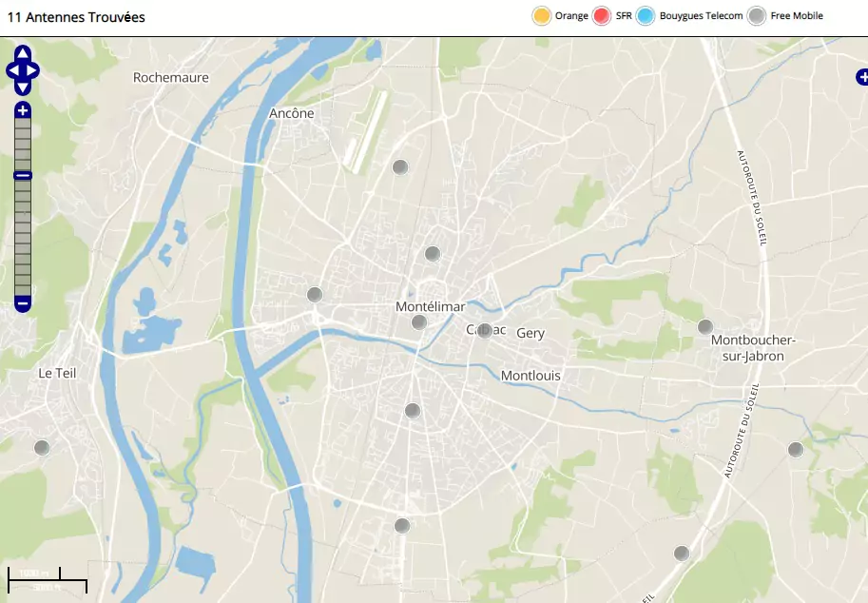Click the zoom slider handle
868x603 pixels.
click(x=23, y=175)
